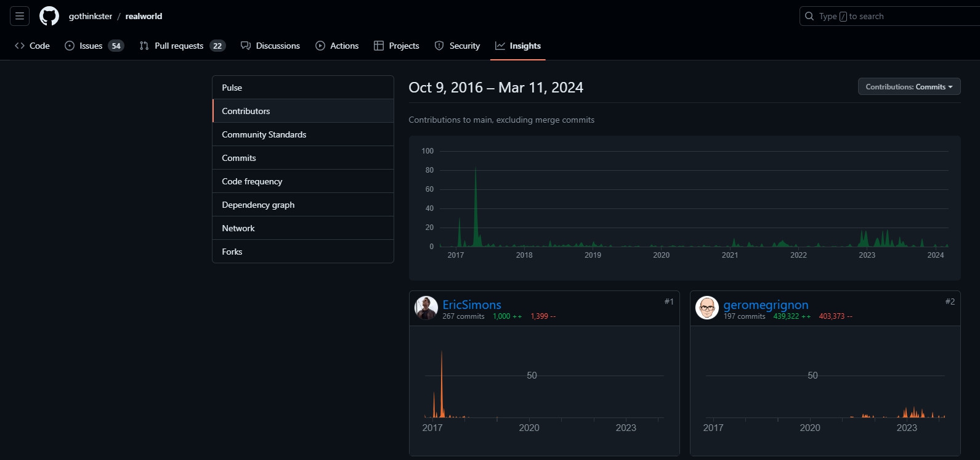Click the 2017 commit spike in main graph
Screen dimensions: 980x460
tap(476, 203)
